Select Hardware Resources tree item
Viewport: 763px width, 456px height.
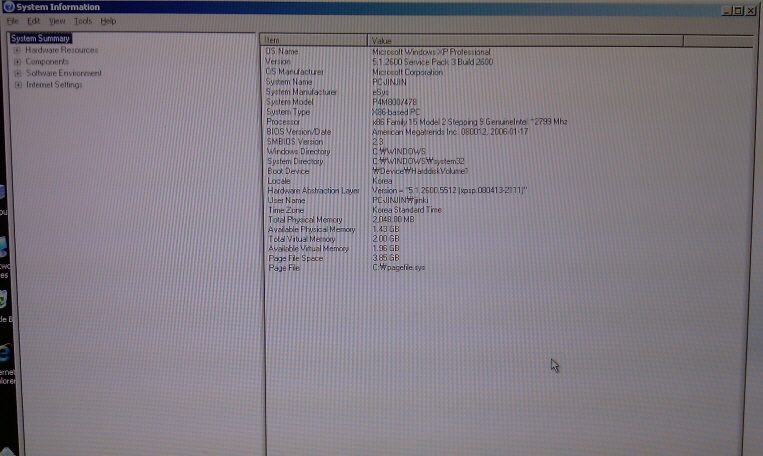tap(61, 50)
